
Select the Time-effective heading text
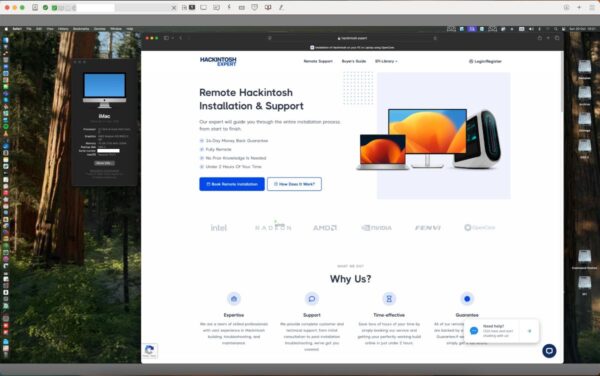(389, 315)
